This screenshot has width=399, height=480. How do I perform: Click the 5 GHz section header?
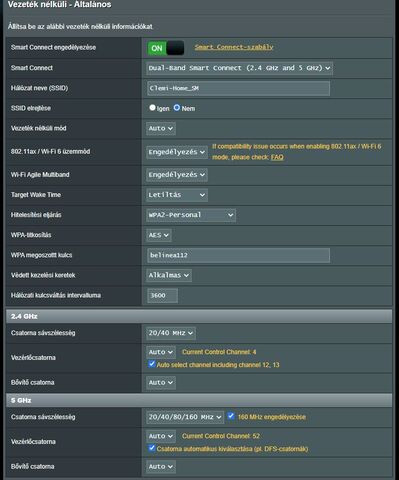(199, 400)
